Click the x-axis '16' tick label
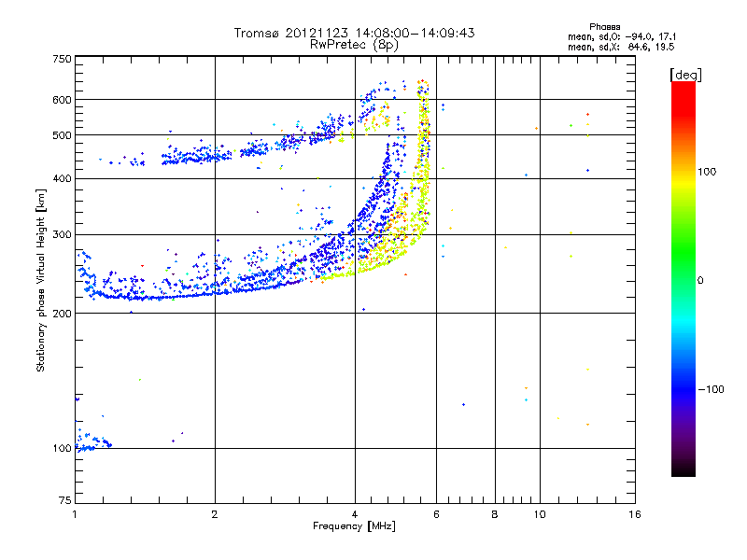747x560 pixels. coord(635,514)
